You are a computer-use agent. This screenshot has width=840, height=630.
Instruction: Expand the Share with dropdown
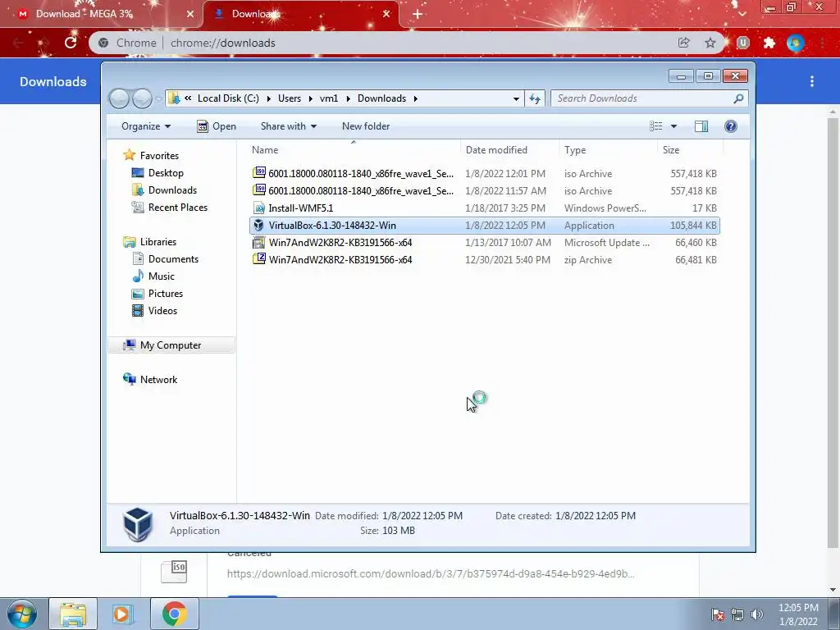coord(288,126)
